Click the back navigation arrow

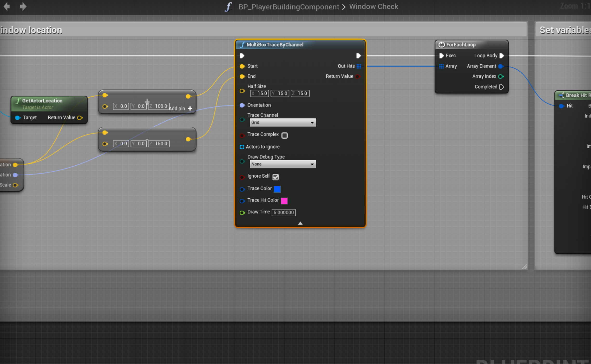[x=7, y=6]
